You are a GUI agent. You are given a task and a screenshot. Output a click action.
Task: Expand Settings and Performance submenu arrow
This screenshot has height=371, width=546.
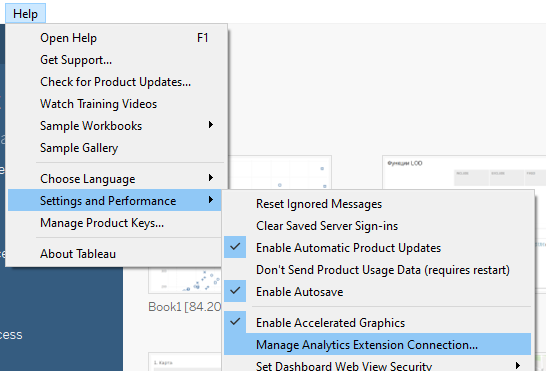tap(210, 200)
